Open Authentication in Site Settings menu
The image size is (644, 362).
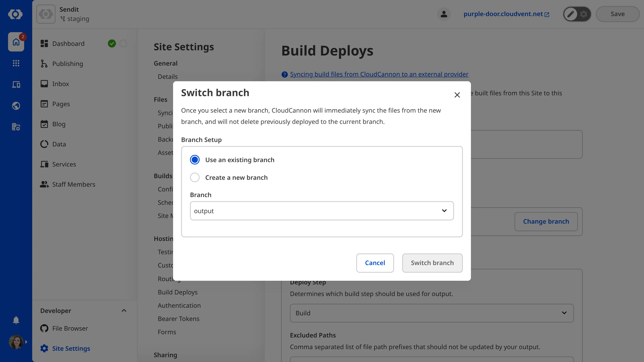[x=179, y=305]
